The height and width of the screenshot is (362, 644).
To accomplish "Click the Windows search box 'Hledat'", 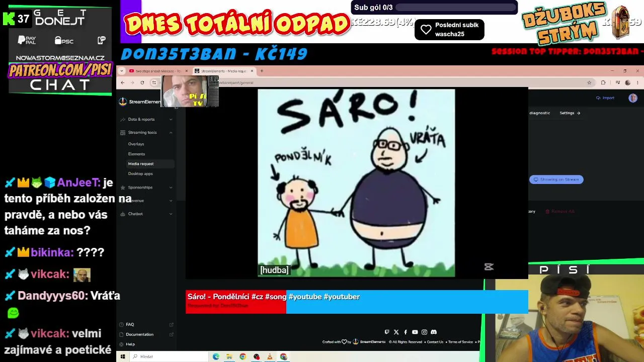I will (169, 356).
